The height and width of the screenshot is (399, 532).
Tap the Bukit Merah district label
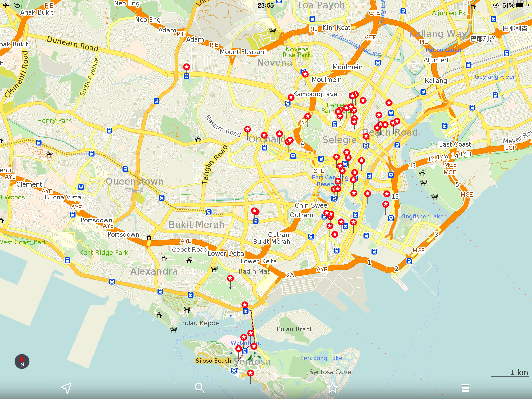tap(196, 224)
